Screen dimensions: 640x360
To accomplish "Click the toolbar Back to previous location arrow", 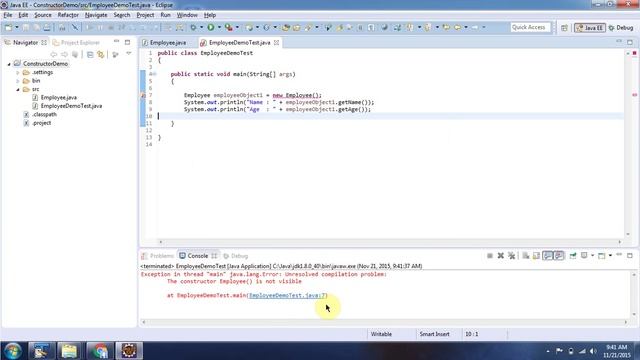I will click(x=458, y=27).
